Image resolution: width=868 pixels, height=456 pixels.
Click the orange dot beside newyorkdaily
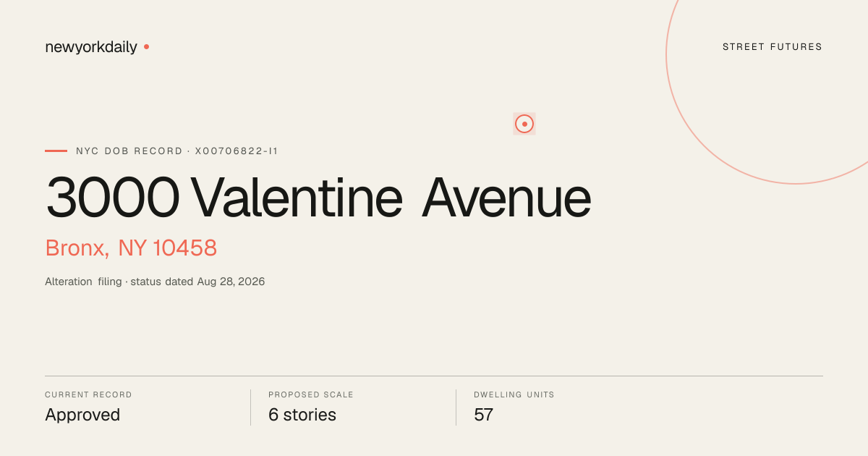pos(146,46)
